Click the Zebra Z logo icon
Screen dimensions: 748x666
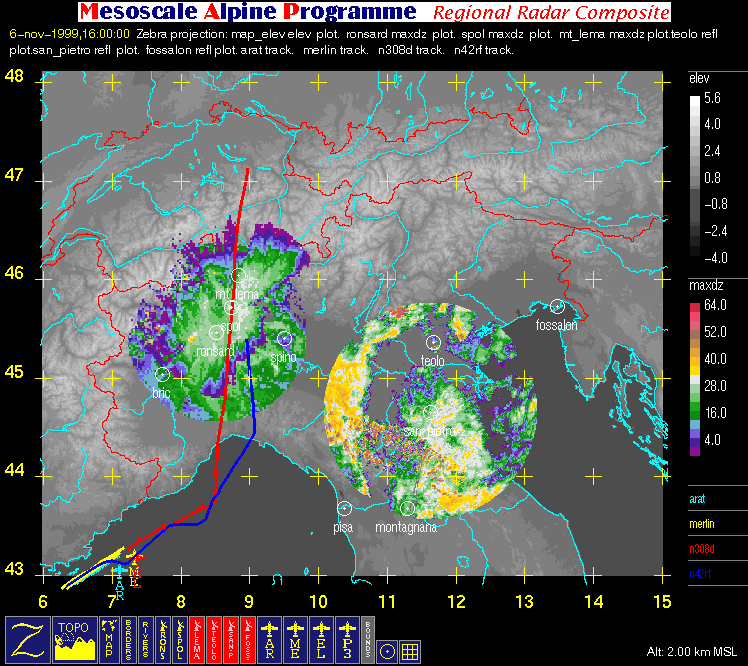pyautogui.click(x=28, y=640)
